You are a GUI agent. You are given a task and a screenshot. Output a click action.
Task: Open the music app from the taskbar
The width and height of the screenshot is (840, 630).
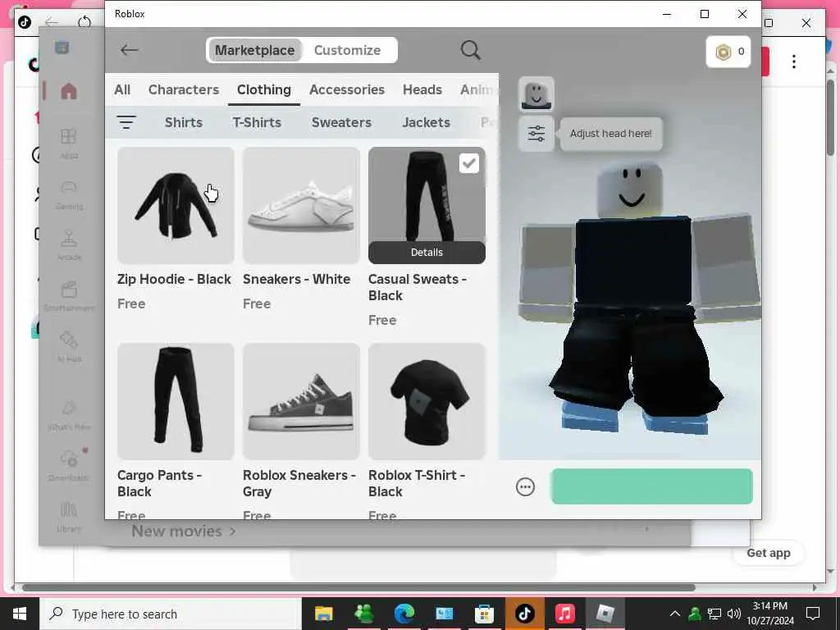564,614
